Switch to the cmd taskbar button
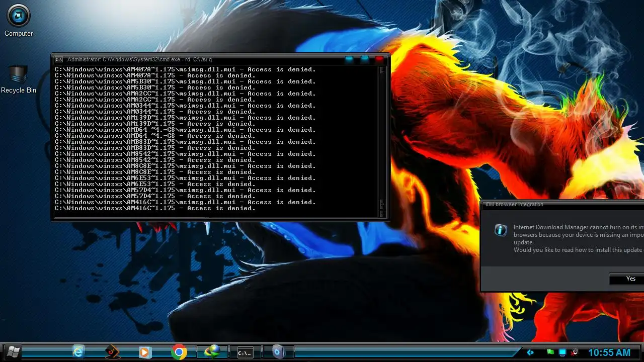The image size is (644, 362). [x=245, y=352]
